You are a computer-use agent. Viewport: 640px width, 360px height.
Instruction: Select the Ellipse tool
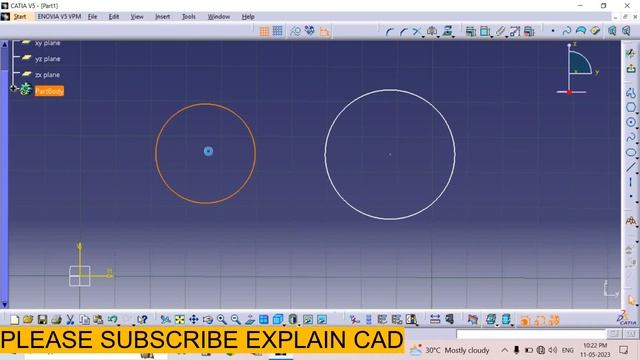pyautogui.click(x=631, y=152)
